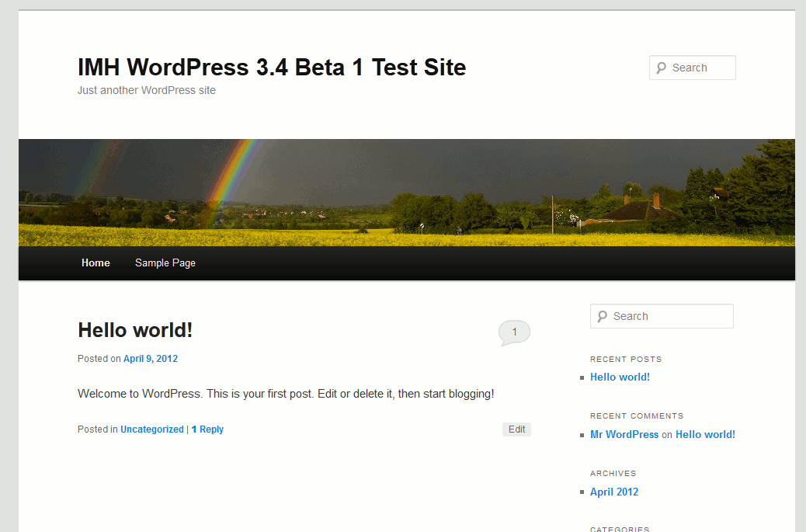Click the rainbow header banner image
Screen dimensions: 806x532
[406, 193]
